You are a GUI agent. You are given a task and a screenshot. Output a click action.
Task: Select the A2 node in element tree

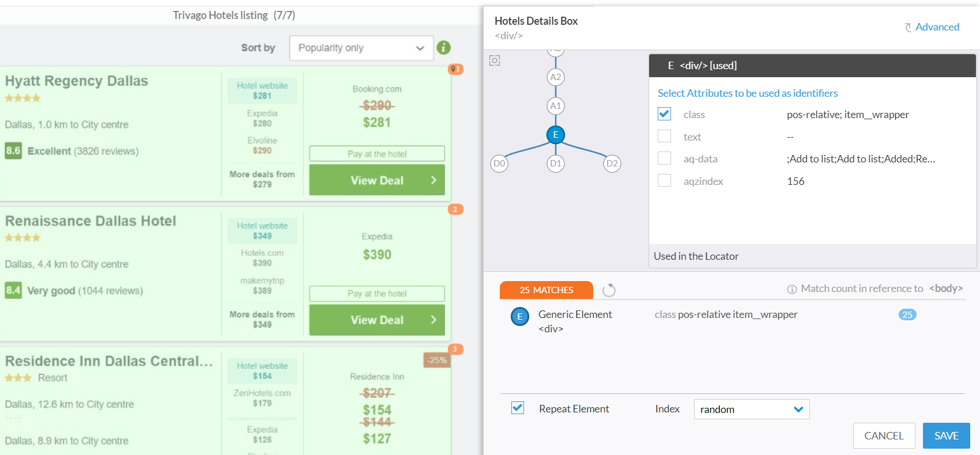click(556, 77)
